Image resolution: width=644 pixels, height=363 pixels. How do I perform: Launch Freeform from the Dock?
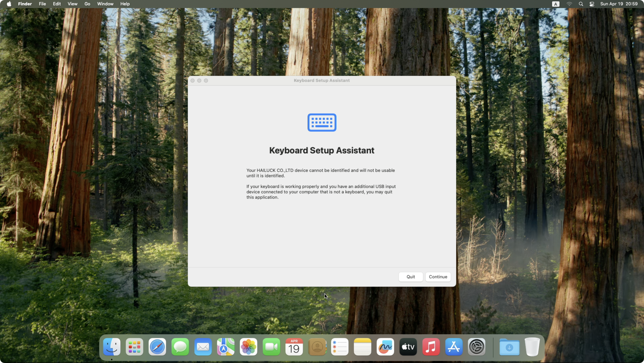385,347
